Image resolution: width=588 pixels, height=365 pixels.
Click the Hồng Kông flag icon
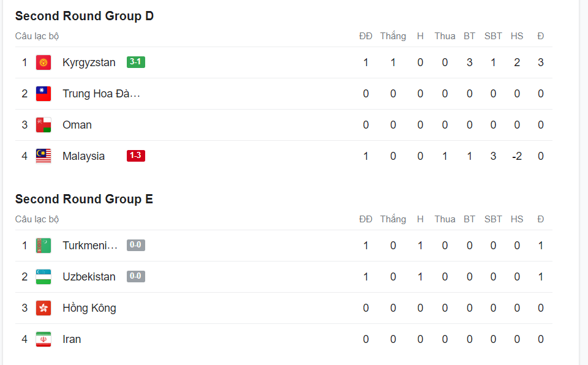coord(43,308)
